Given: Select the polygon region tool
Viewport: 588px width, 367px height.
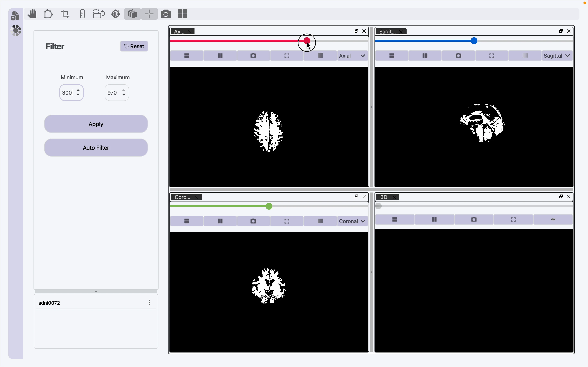Looking at the screenshot, I should click(48, 14).
